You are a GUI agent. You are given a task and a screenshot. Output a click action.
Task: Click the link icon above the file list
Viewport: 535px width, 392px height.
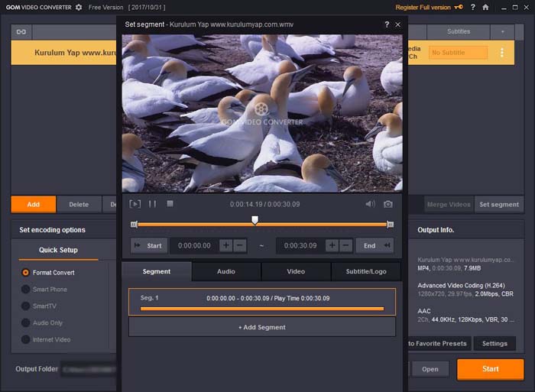[21, 32]
